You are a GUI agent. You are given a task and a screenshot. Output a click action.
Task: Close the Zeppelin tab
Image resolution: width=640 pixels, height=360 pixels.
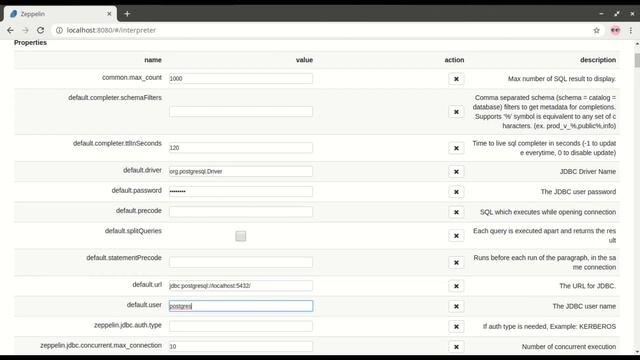click(x=109, y=14)
